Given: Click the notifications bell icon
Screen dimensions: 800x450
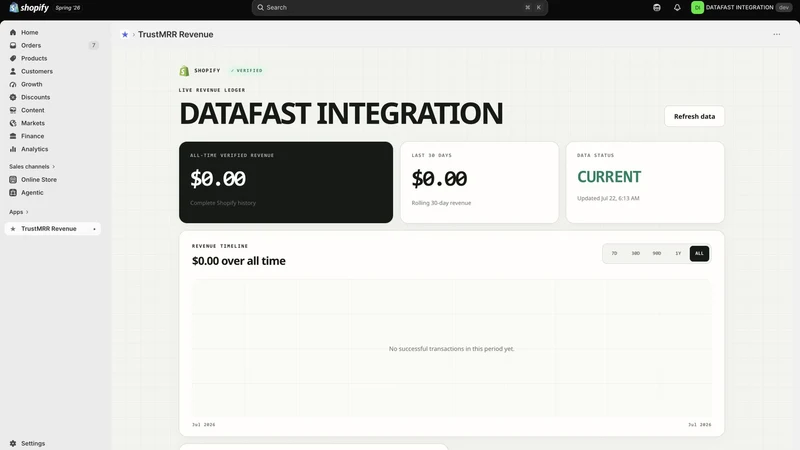Looking at the screenshot, I should [x=677, y=8].
